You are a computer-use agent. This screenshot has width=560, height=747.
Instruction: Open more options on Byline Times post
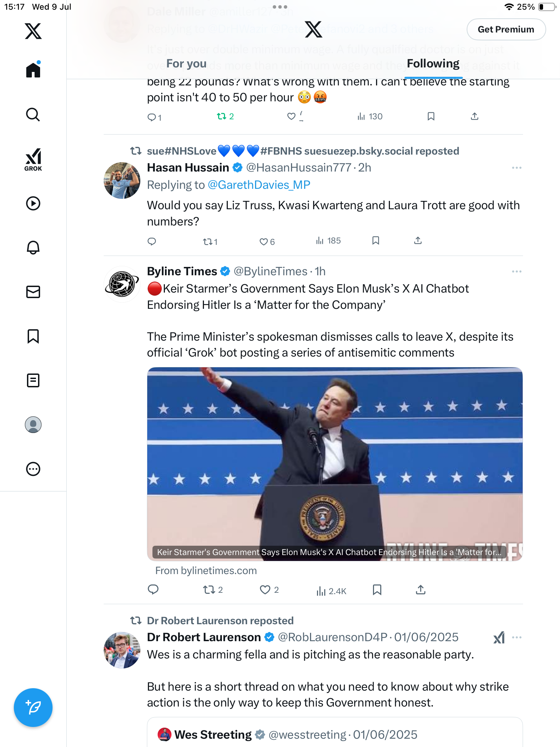pyautogui.click(x=517, y=271)
